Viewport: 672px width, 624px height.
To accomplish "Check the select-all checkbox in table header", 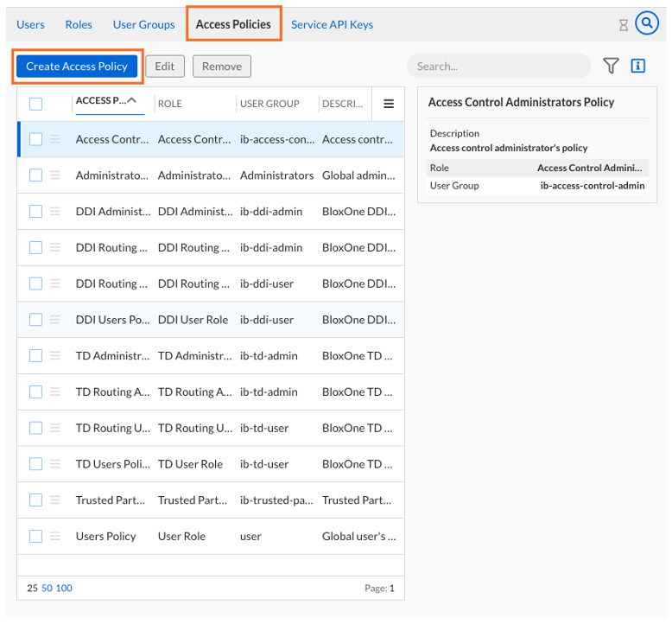I will 35,104.
